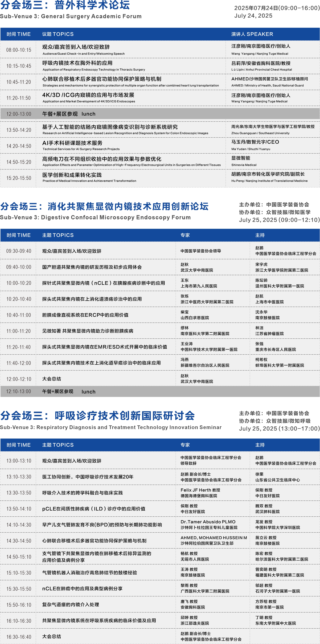Click expert '王业涛 中国科学技术大学附属第一医院'
The height and width of the screenshot is (644, 320).
point(209,347)
